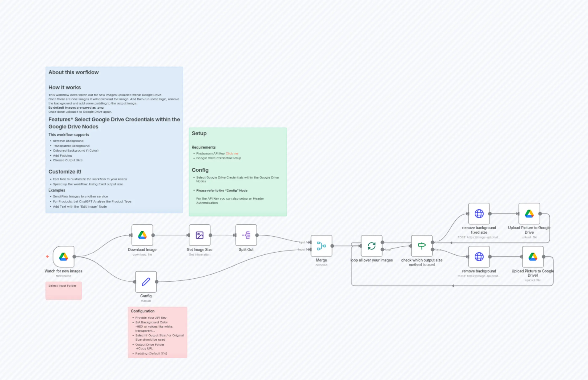Select the "Upload Picture to Google Drive1" node

point(533,257)
